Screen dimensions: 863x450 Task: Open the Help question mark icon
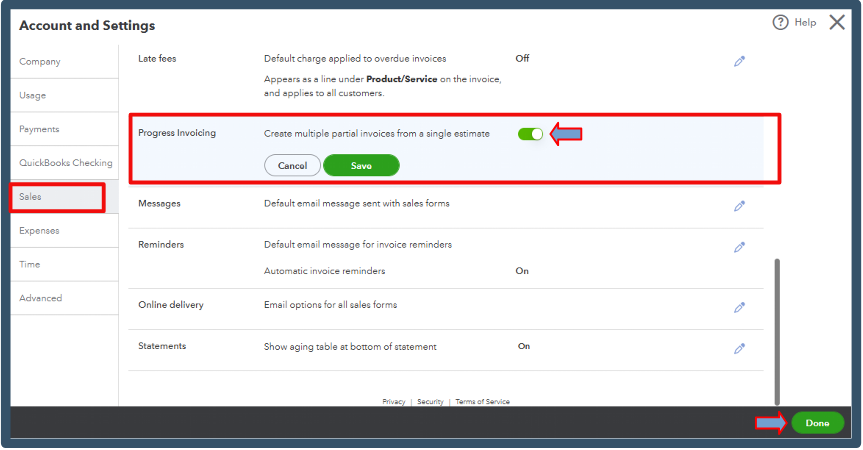tap(780, 23)
